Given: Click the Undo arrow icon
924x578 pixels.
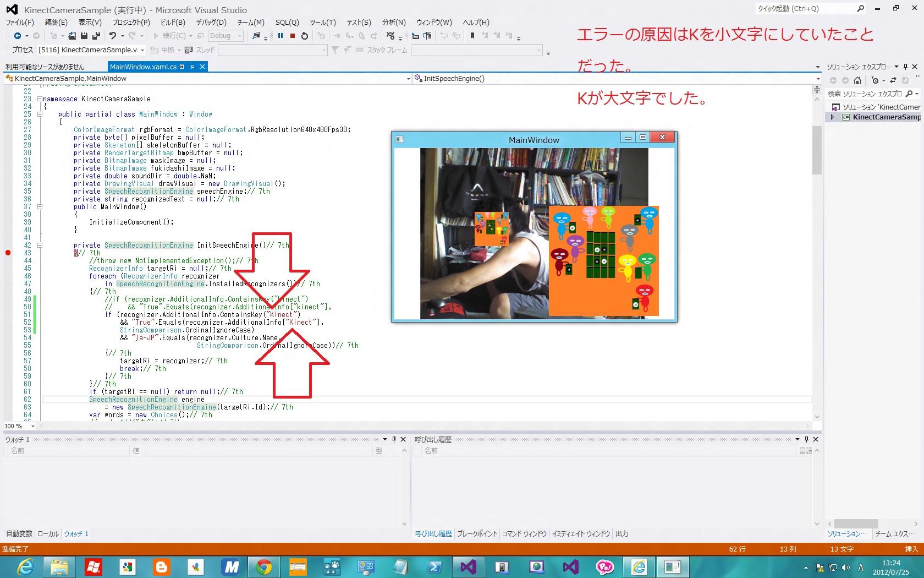Looking at the screenshot, I should point(112,36).
